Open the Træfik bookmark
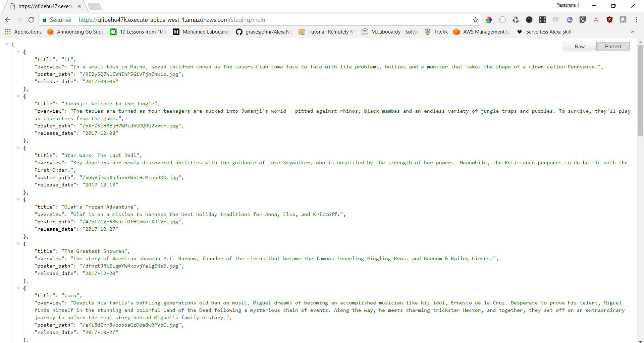 [436, 32]
